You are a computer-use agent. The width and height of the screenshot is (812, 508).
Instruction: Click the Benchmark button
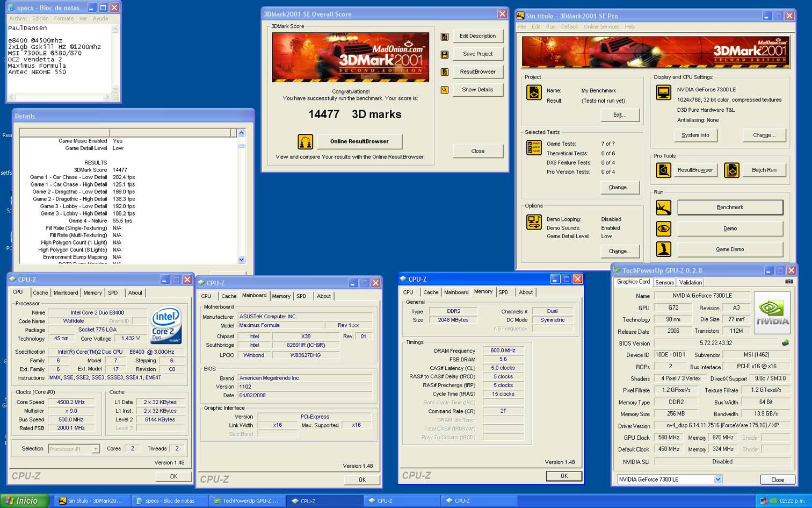[x=730, y=208]
